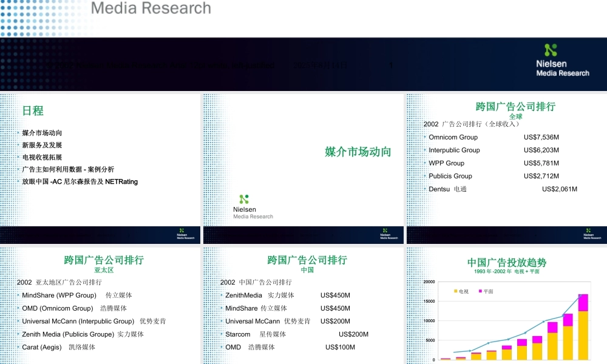Click '放眼中国 -AC 尼尔森报告及 NETRating' bullet
This screenshot has height=364, width=607.
pos(80,181)
